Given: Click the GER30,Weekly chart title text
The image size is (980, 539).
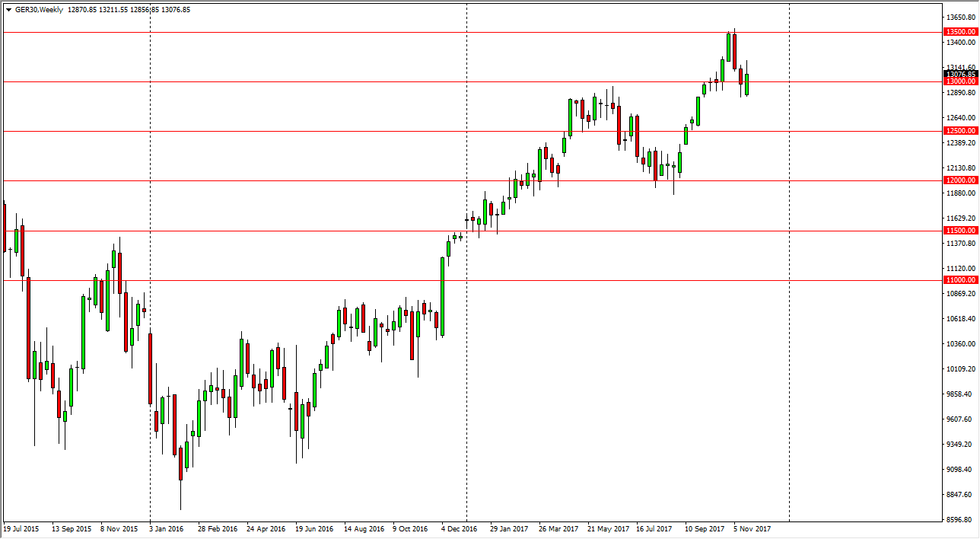Looking at the screenshot, I should [x=43, y=10].
